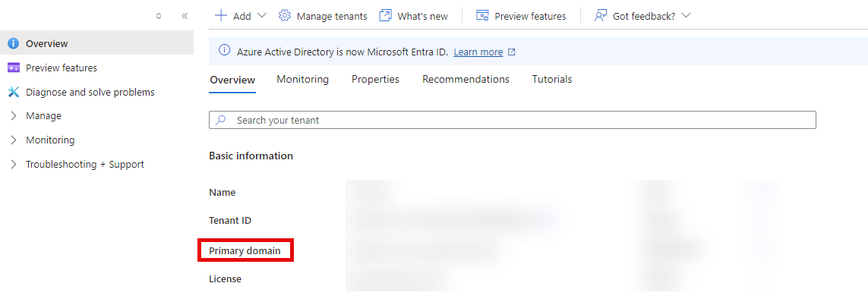This screenshot has height=302, width=868.
Task: Expand the Troubleshooting + Support chevron
Action: 14,164
